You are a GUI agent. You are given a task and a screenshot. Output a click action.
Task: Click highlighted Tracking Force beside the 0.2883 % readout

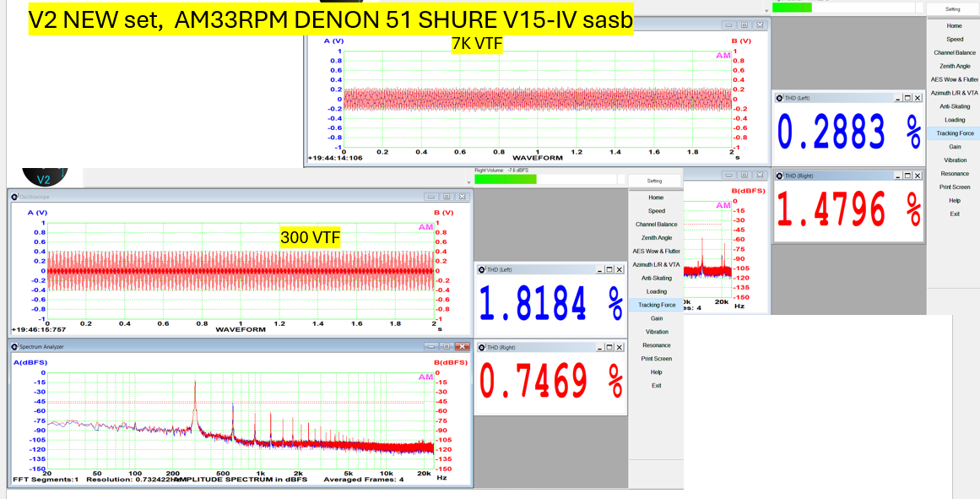[x=955, y=133]
